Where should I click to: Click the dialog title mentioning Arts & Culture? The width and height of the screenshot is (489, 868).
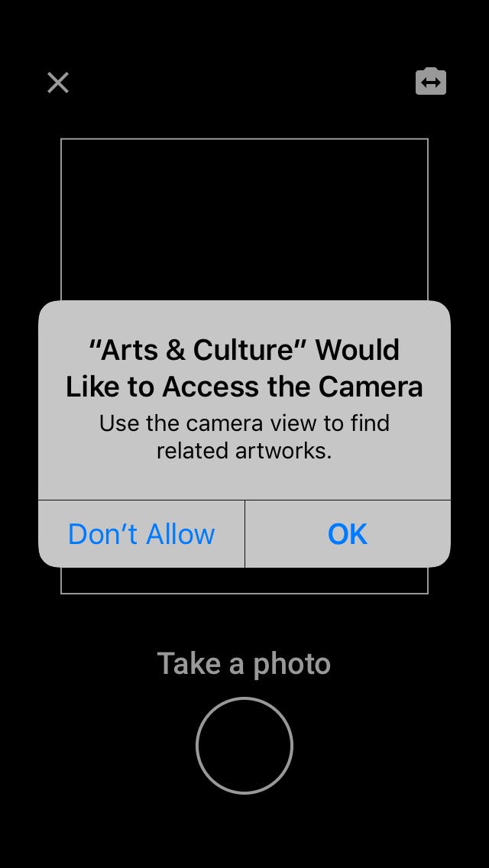tap(244, 368)
